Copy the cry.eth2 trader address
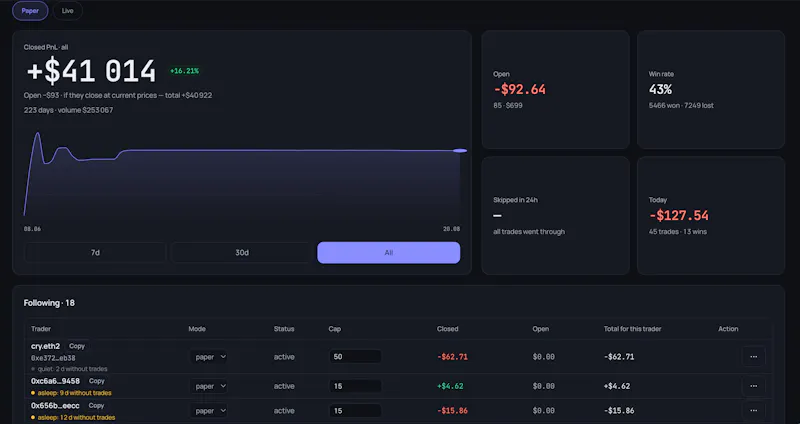 [x=77, y=346]
